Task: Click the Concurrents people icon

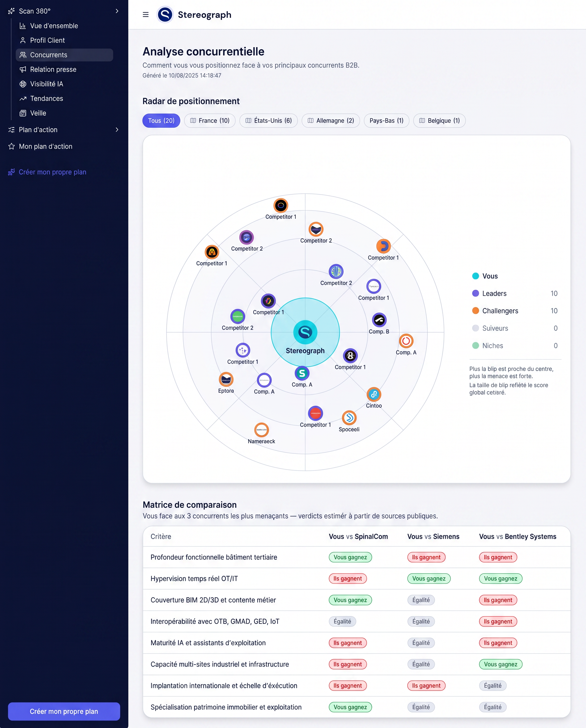Action: tap(23, 55)
